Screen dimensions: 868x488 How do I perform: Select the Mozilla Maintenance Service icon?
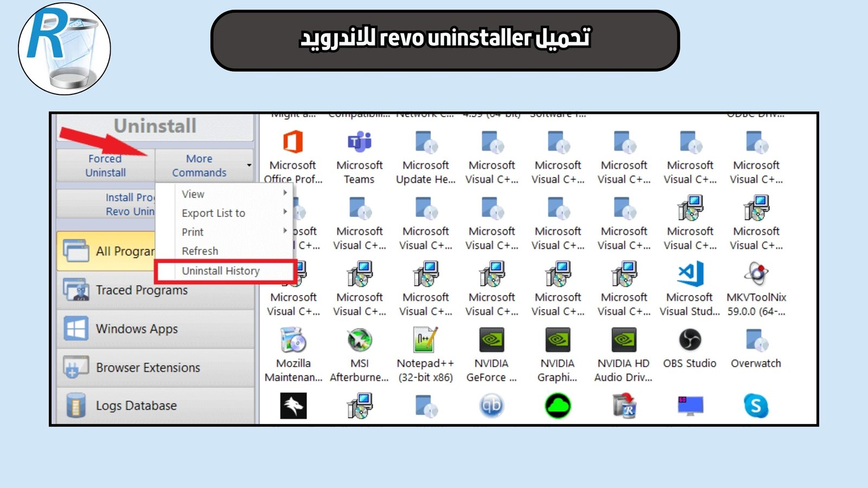293,340
